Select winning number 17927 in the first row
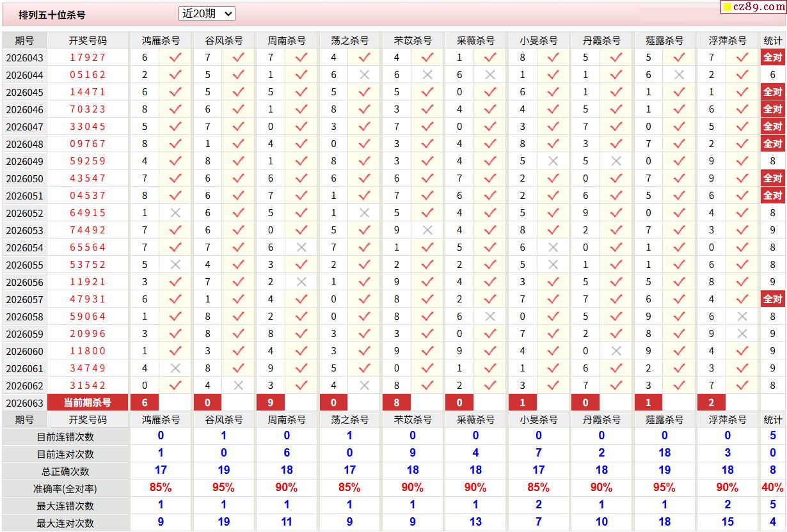The image size is (787, 532). coord(88,58)
